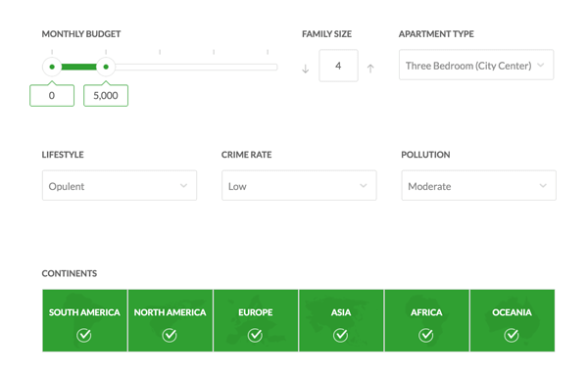Click the "CONTINENTS" heading
Image resolution: width=588 pixels, height=375 pixels.
(70, 273)
